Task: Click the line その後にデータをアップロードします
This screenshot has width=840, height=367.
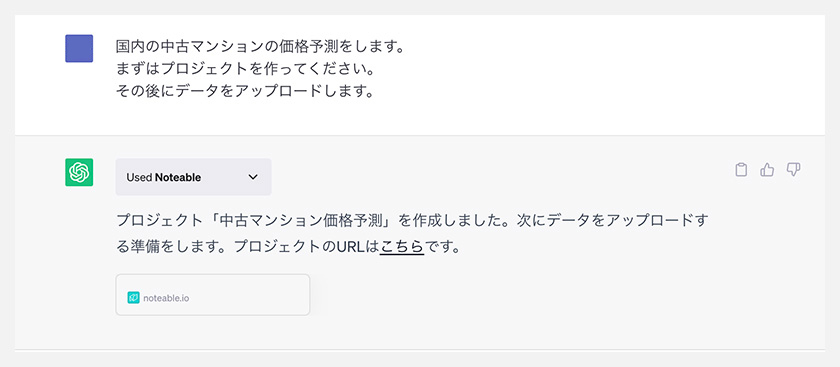Action: coord(244,92)
